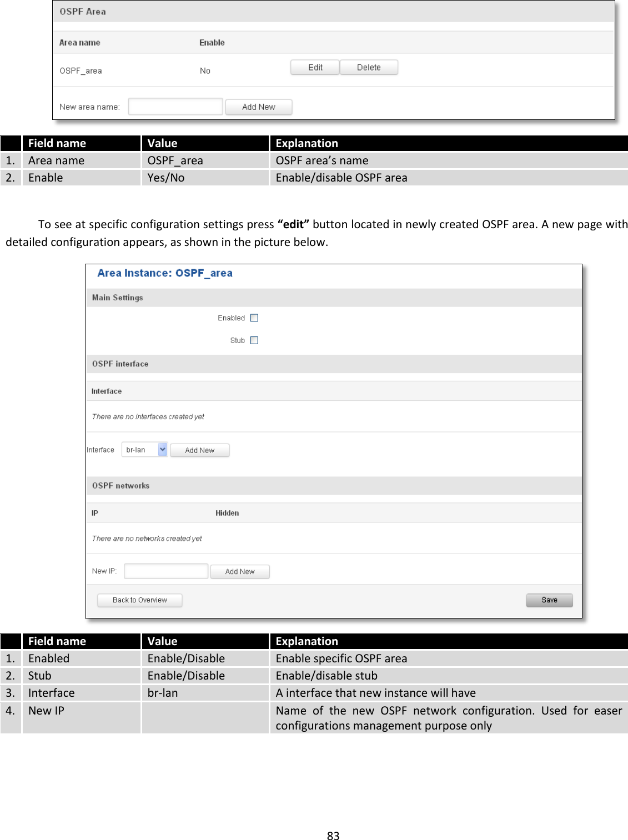Click Add New next to New IP

(x=240, y=571)
